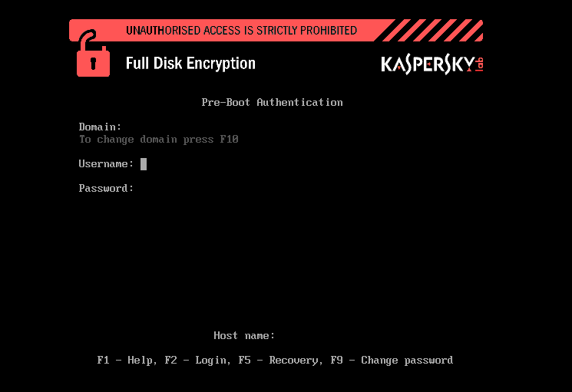This screenshot has width=572, height=392.
Task: Click the 'Username:' label
Action: (106, 163)
